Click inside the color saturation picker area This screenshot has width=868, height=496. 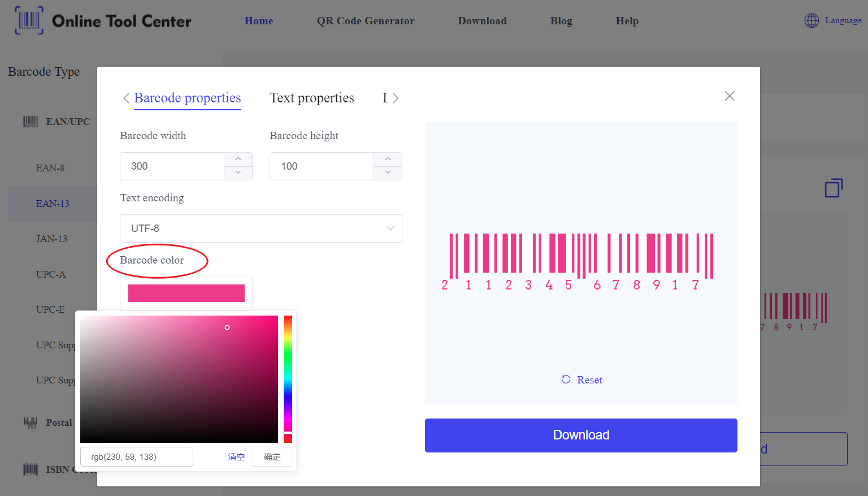[179, 379]
